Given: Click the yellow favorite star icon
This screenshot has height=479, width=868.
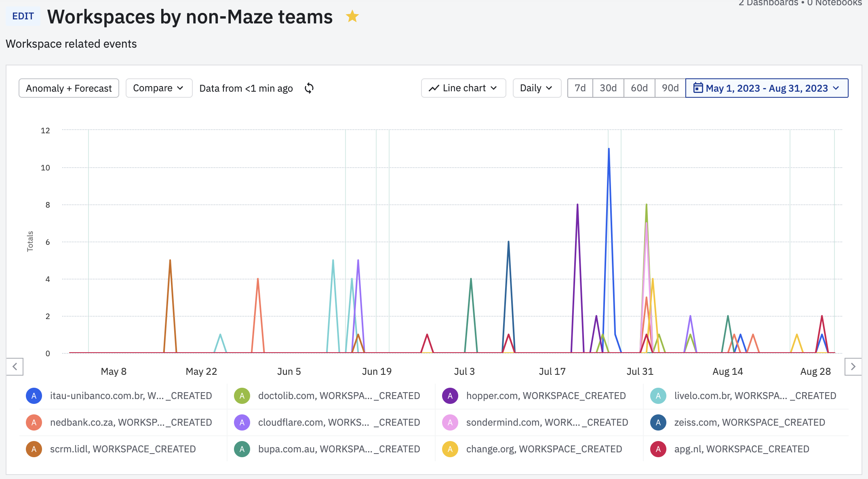Looking at the screenshot, I should (x=352, y=17).
